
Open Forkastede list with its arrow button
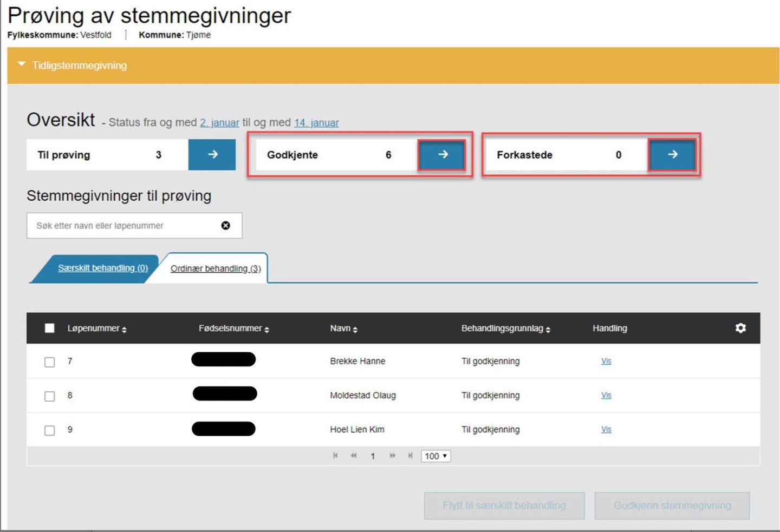(672, 155)
